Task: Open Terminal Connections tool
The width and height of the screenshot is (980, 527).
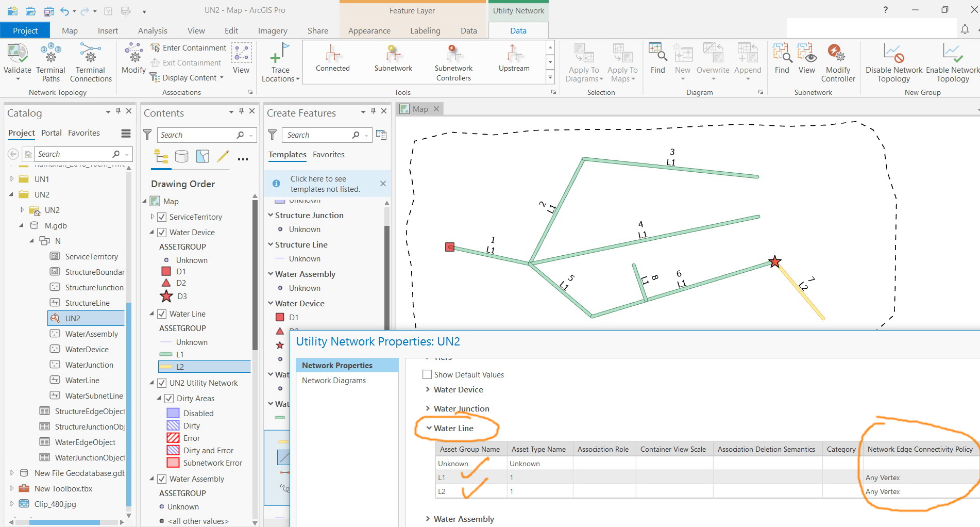Action: coord(91,62)
